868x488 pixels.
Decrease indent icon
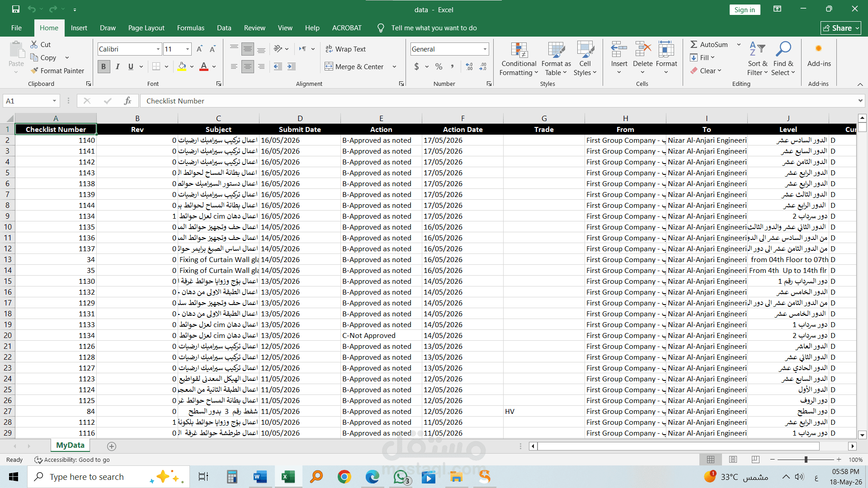[278, 66]
